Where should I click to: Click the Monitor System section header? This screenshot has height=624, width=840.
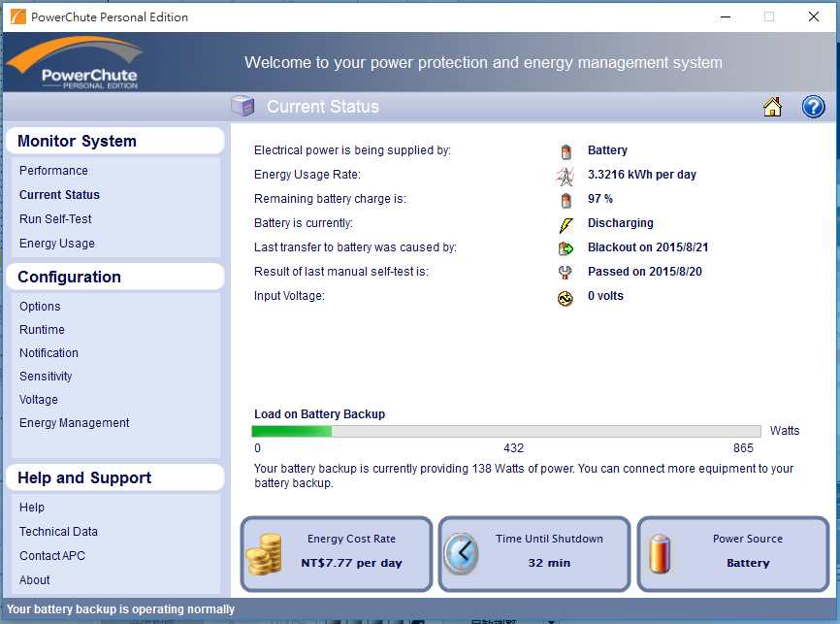point(114,141)
